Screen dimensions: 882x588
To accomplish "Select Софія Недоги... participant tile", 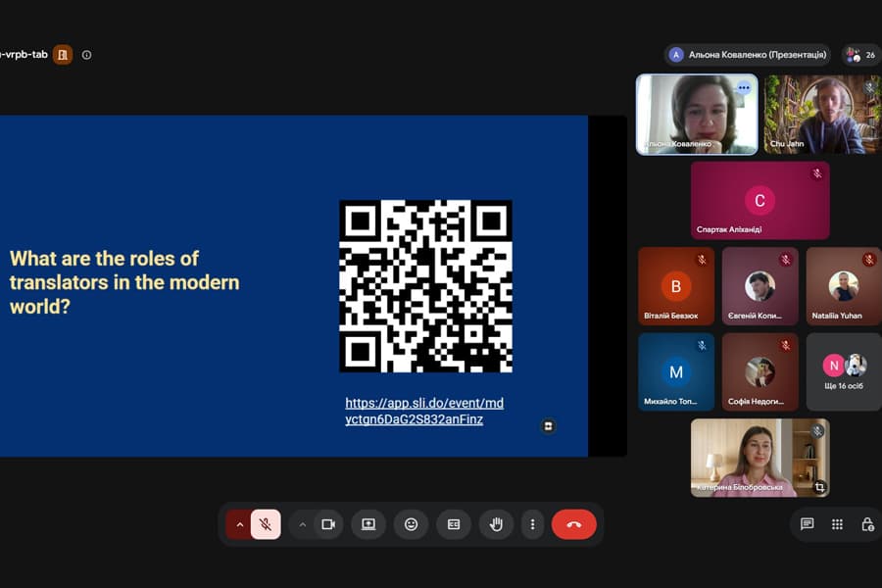I will 759,372.
